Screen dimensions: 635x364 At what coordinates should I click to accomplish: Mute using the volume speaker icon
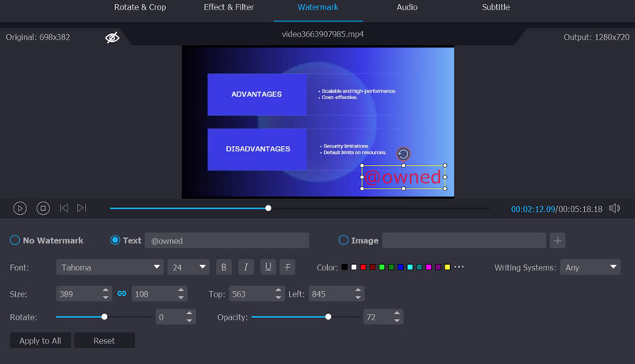[614, 208]
